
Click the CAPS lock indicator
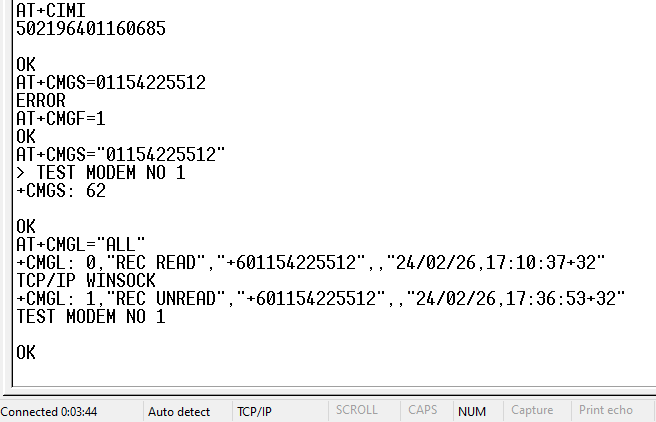tap(421, 411)
